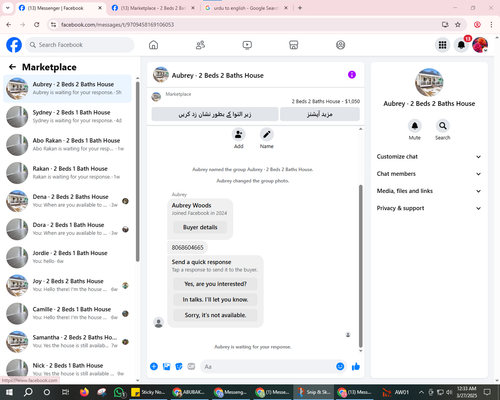Switch to urdu to english Google tab

pyautogui.click(x=246, y=8)
